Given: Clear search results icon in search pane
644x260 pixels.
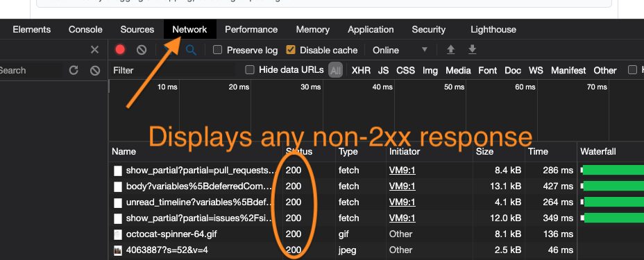Looking at the screenshot, I should click(95, 71).
